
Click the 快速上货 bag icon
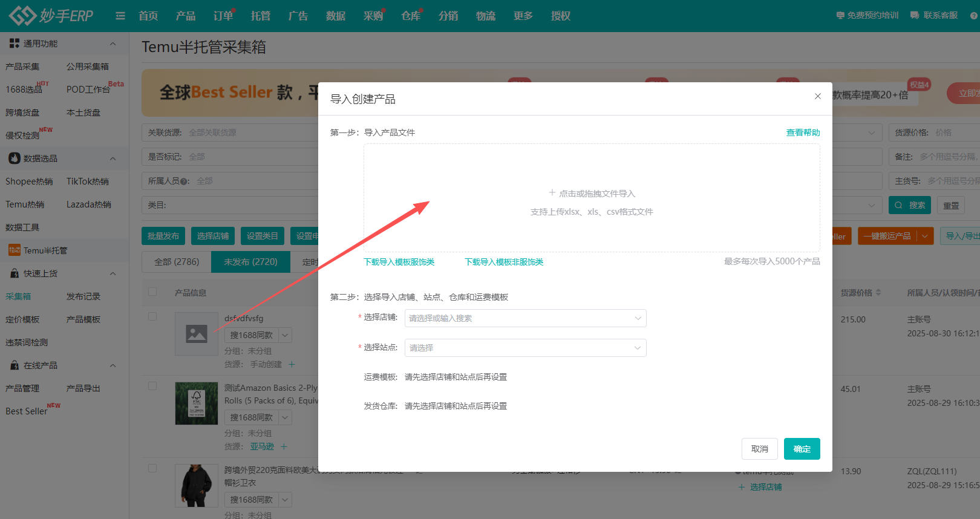(15, 273)
